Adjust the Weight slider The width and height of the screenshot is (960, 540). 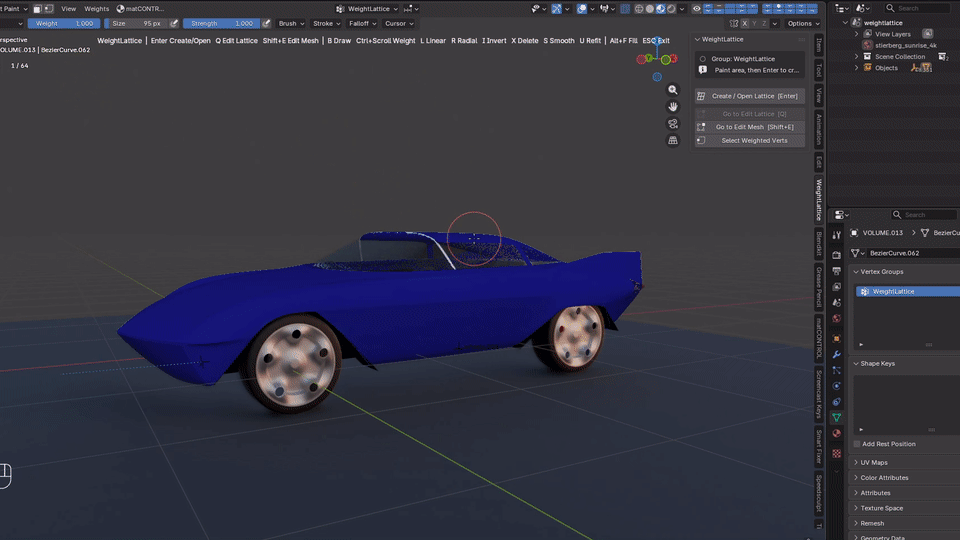point(64,23)
